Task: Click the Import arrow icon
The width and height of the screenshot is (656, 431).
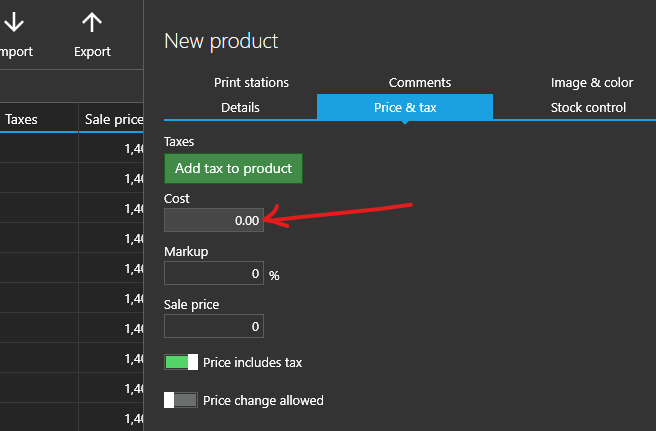Action: (15, 23)
